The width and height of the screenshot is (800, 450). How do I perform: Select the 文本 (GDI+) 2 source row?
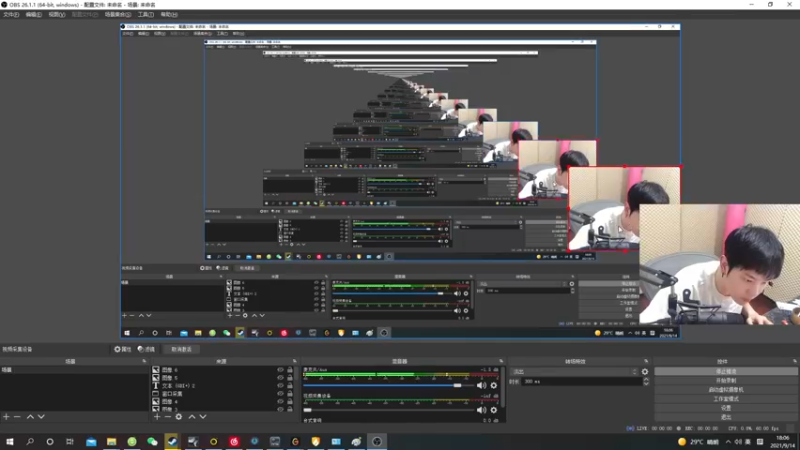[223, 386]
